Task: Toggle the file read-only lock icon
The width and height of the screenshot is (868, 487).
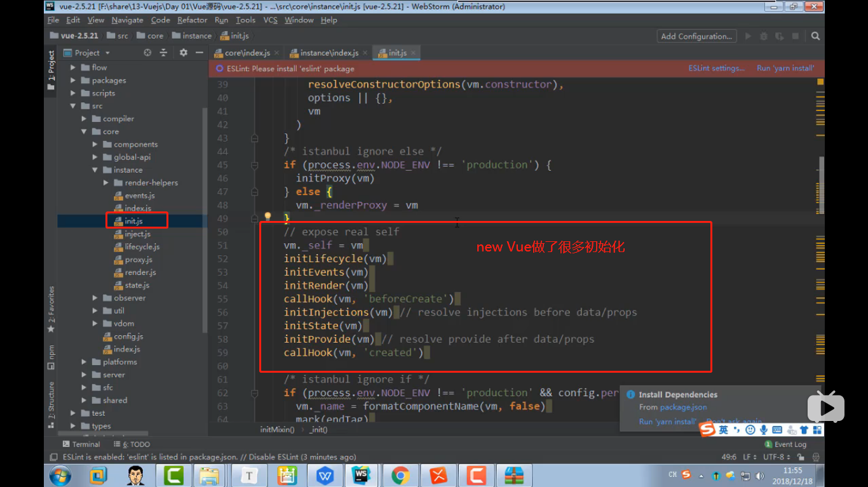Action: 800,457
